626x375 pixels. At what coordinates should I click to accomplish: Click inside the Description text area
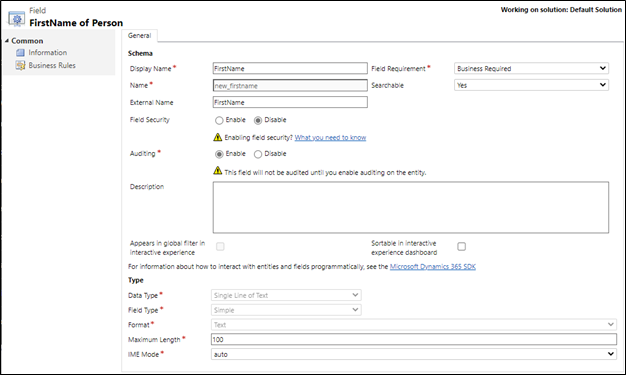pos(411,207)
